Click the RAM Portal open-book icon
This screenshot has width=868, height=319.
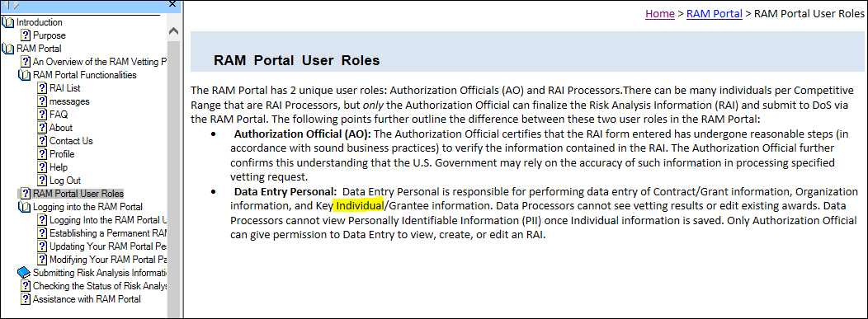[x=7, y=49]
